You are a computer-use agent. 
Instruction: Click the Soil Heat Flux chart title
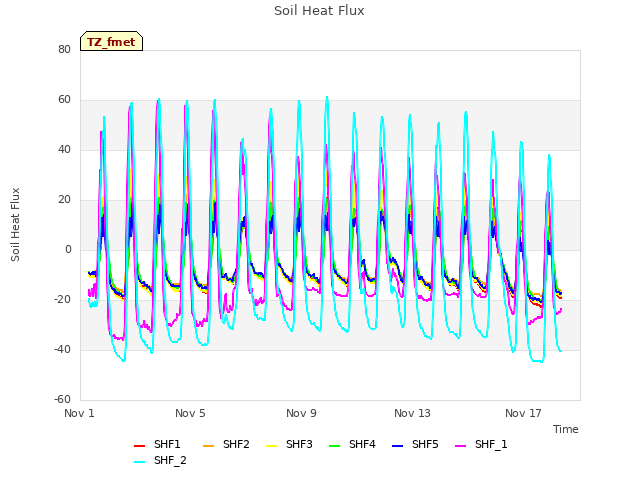319,11
